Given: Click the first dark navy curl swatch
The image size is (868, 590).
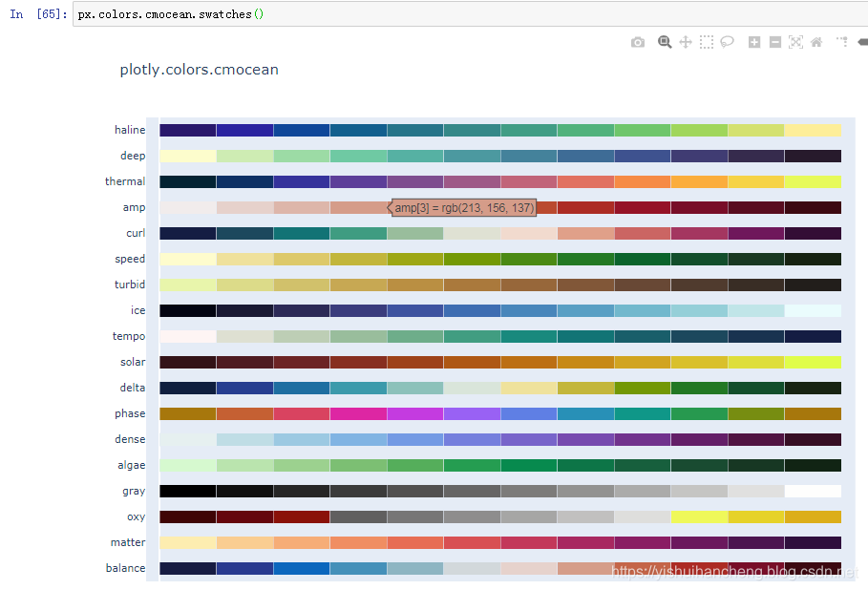Looking at the screenshot, I should 188,233.
